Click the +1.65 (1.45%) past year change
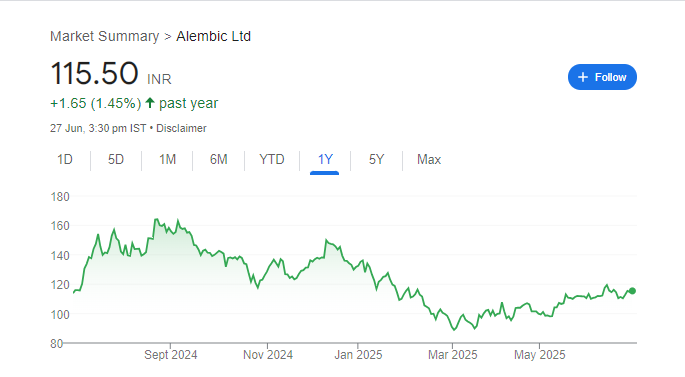The width and height of the screenshot is (685, 377). click(x=134, y=104)
